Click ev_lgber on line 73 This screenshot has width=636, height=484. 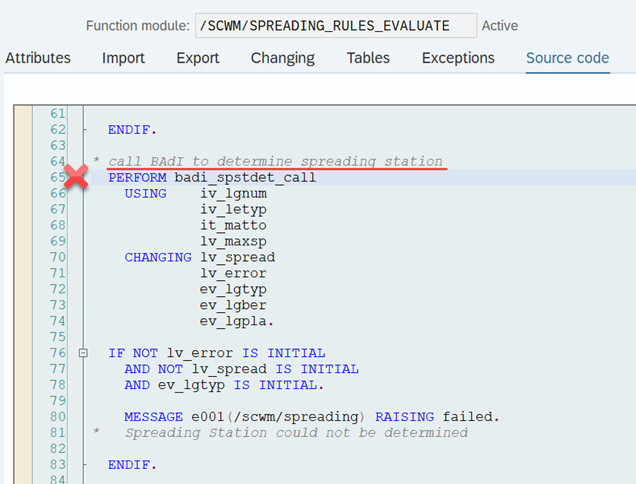(234, 305)
